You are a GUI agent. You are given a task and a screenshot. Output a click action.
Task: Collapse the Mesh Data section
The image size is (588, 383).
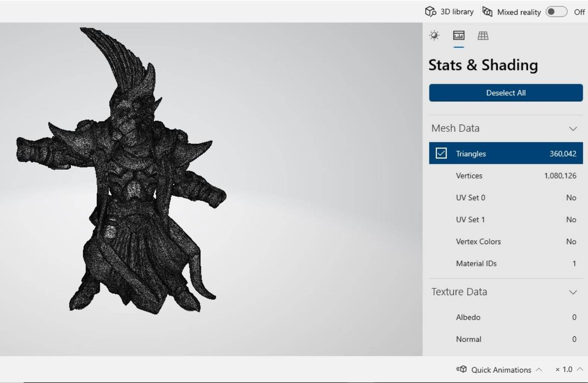(573, 128)
